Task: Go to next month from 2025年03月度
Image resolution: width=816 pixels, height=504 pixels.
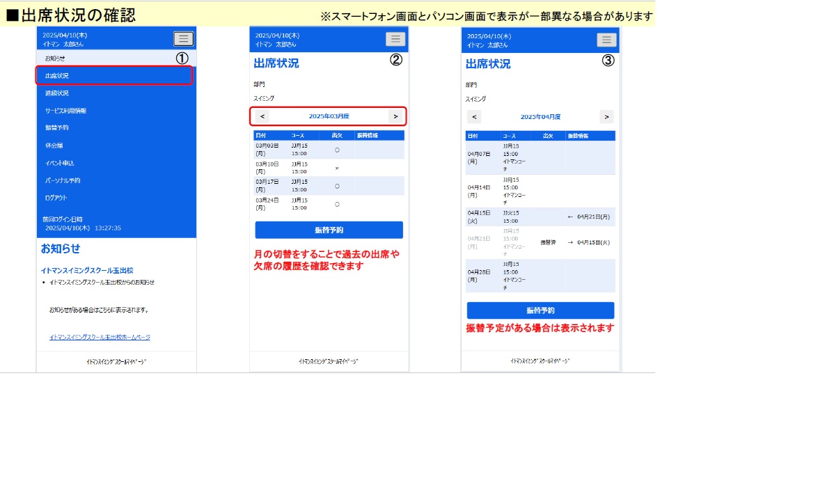Action: point(395,116)
